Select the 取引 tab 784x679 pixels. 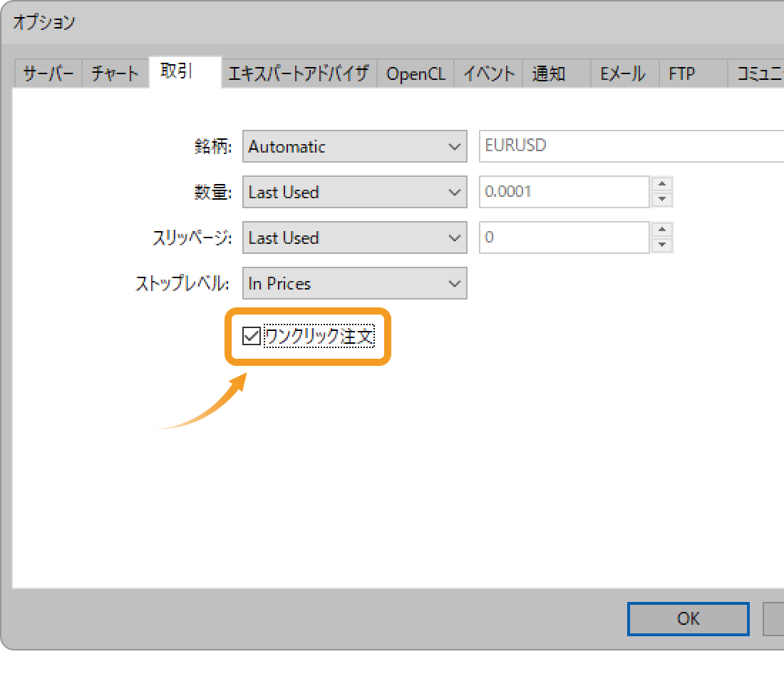point(185,72)
